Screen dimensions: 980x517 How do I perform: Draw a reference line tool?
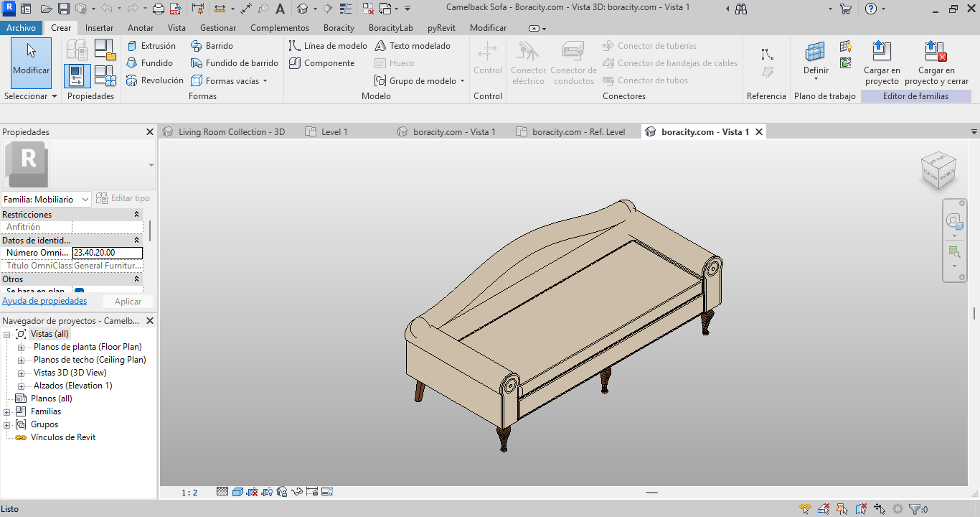click(767, 54)
